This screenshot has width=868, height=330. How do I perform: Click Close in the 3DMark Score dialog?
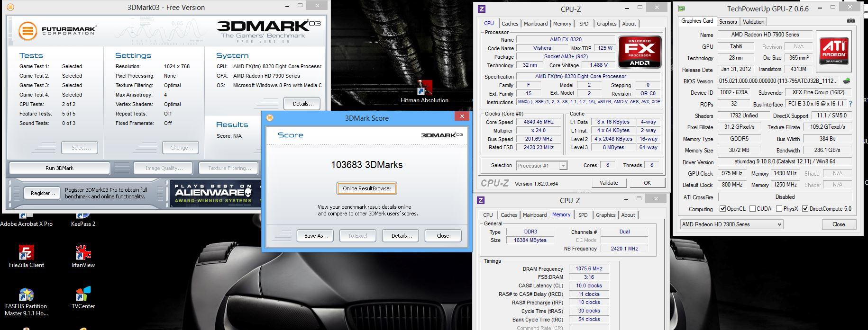(443, 236)
